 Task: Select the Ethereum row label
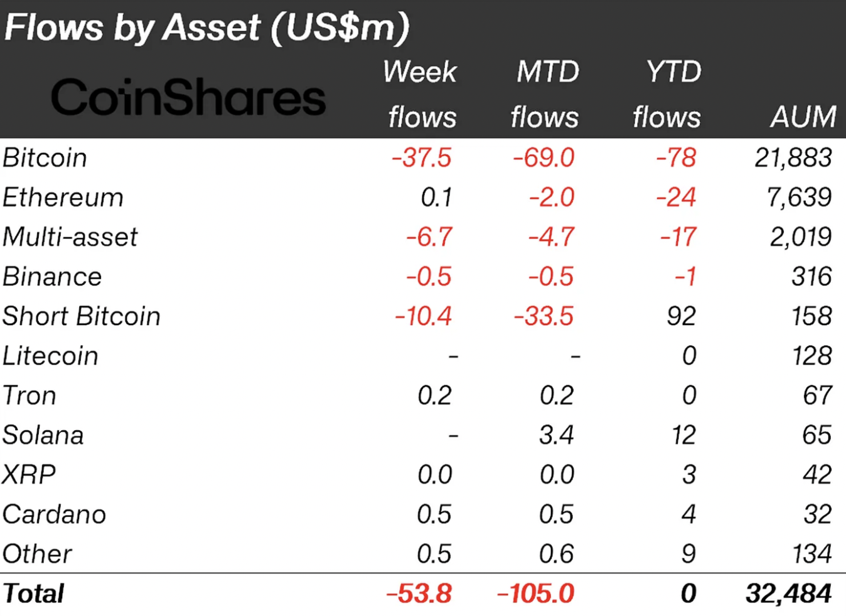point(63,198)
